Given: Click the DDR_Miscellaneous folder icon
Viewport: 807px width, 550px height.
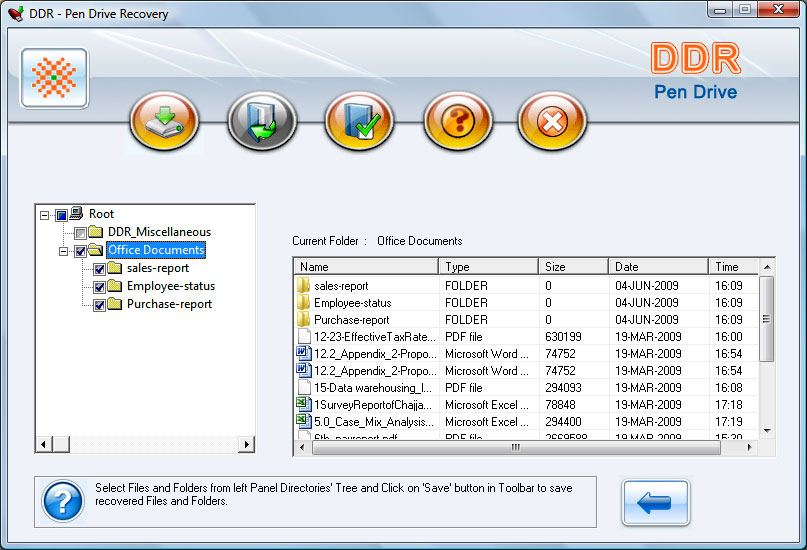Looking at the screenshot, I should click(96, 232).
